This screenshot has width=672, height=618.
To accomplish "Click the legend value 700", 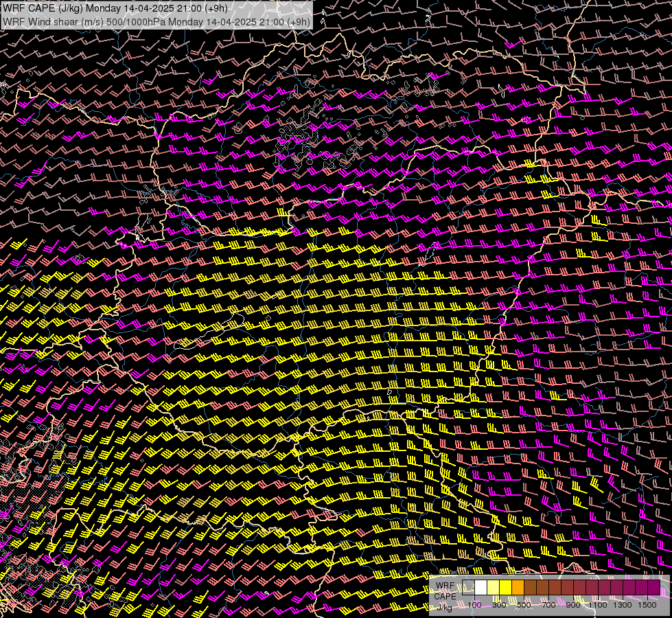I will [x=549, y=605].
